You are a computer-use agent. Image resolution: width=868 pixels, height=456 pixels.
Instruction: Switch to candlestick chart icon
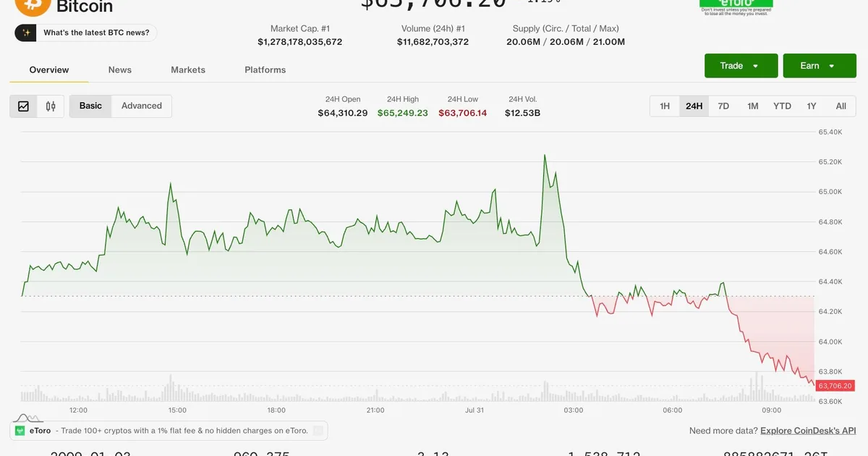(51, 106)
